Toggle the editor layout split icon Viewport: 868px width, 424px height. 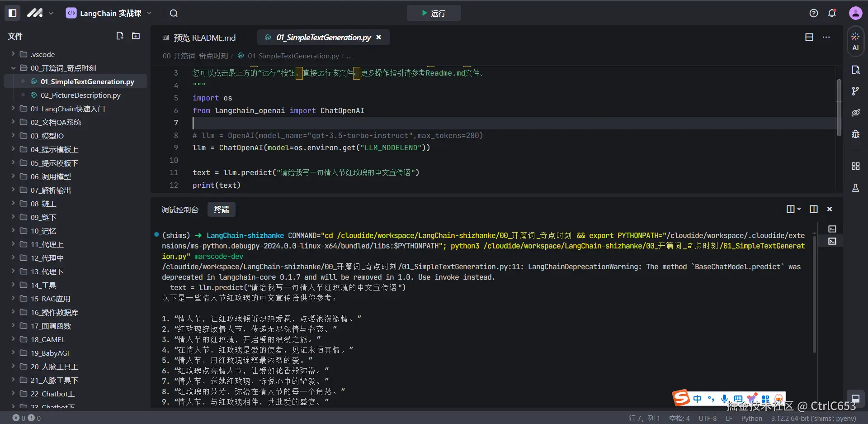[809, 37]
